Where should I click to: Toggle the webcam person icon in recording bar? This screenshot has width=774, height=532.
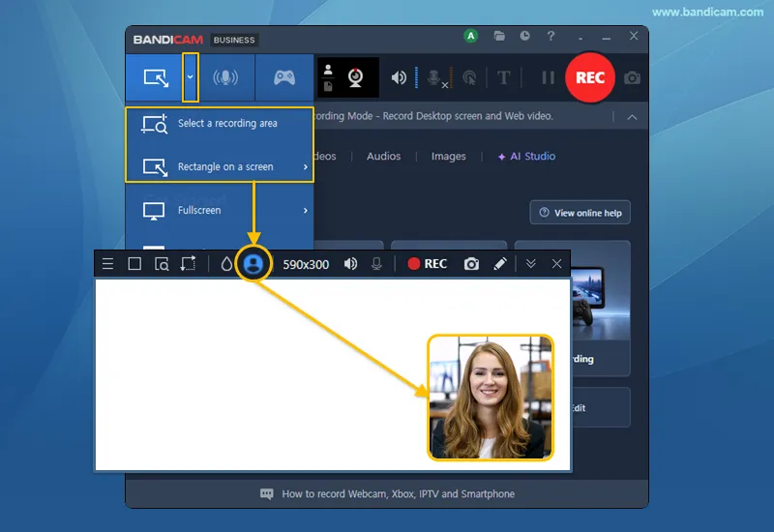(253, 264)
